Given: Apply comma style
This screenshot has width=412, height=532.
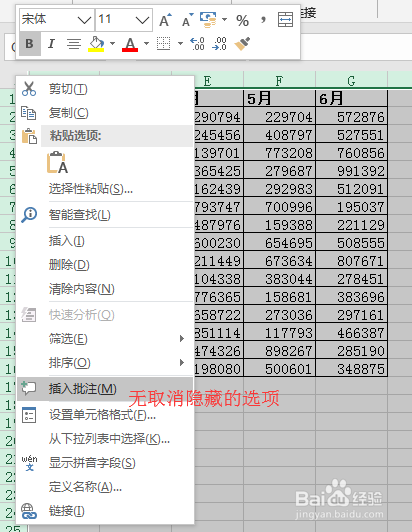Looking at the screenshot, I should click(x=263, y=20).
